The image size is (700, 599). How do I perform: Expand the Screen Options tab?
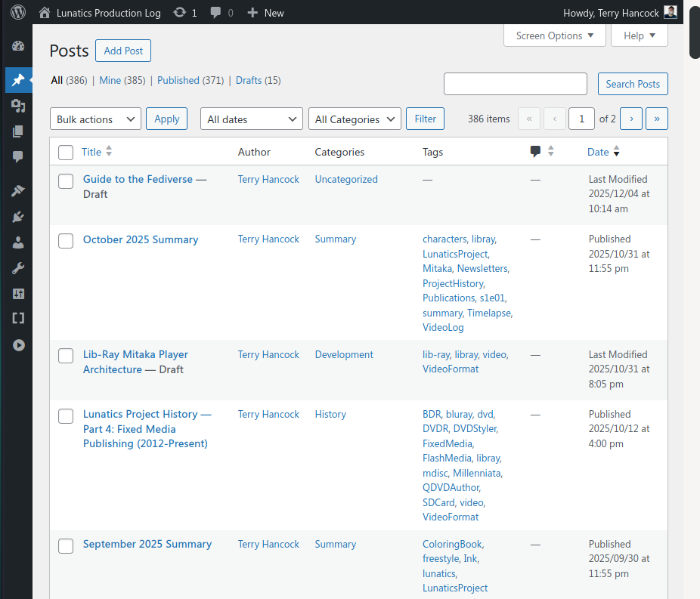point(555,36)
